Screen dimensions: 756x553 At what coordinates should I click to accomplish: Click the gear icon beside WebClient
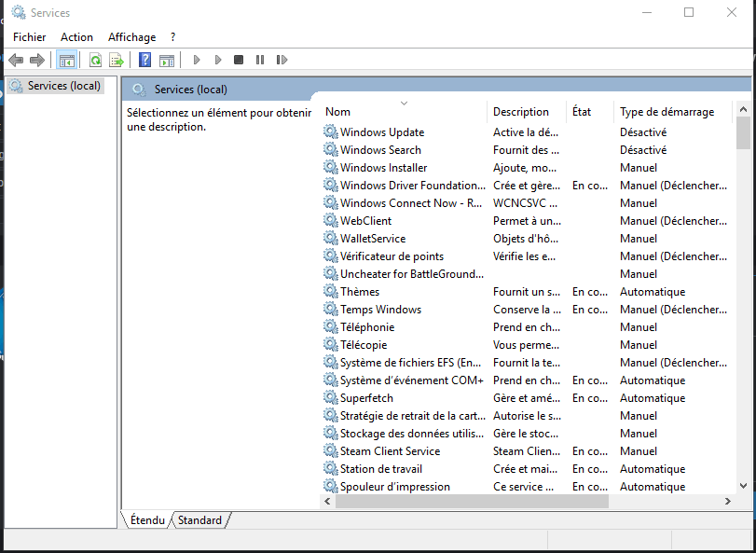click(x=330, y=220)
